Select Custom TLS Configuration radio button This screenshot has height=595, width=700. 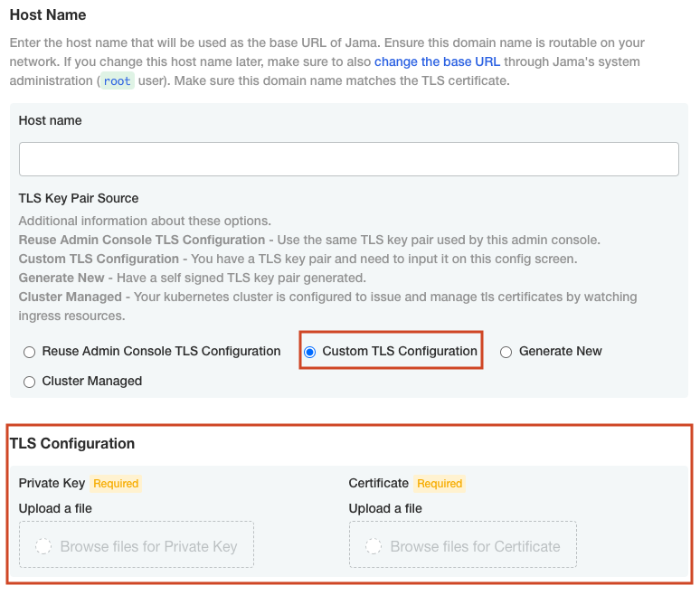point(310,352)
